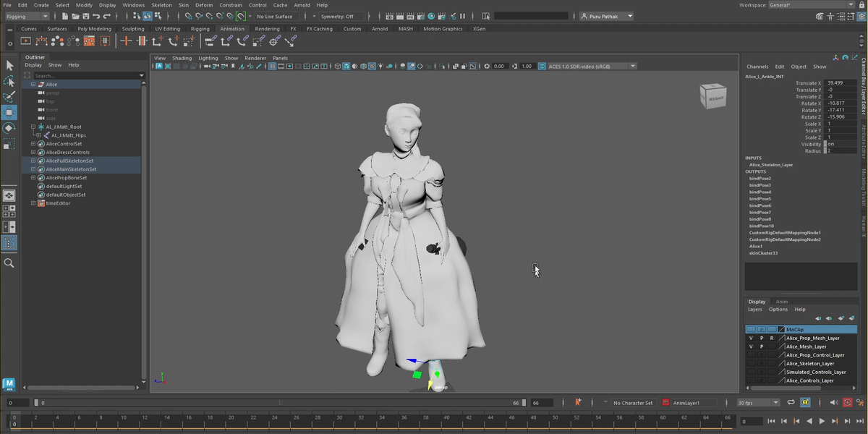The height and width of the screenshot is (434, 868).
Task: Select the Move tool in the toolbox
Action: pos(9,112)
